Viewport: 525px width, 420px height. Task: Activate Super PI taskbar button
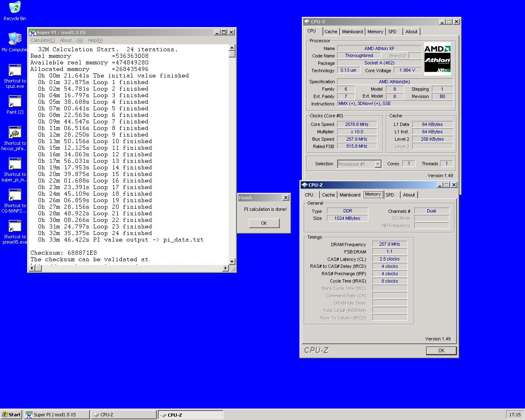[57, 415]
